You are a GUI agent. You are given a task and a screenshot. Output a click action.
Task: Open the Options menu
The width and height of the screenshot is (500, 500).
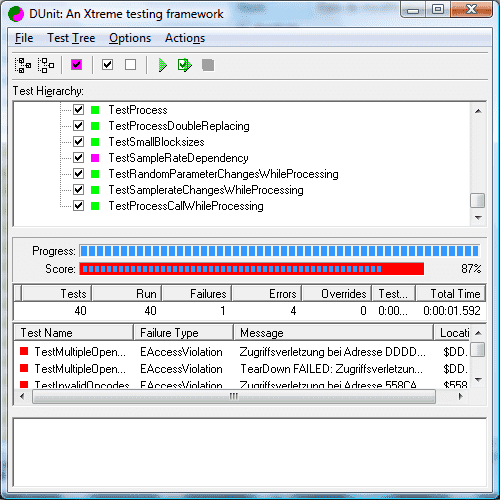pos(130,38)
